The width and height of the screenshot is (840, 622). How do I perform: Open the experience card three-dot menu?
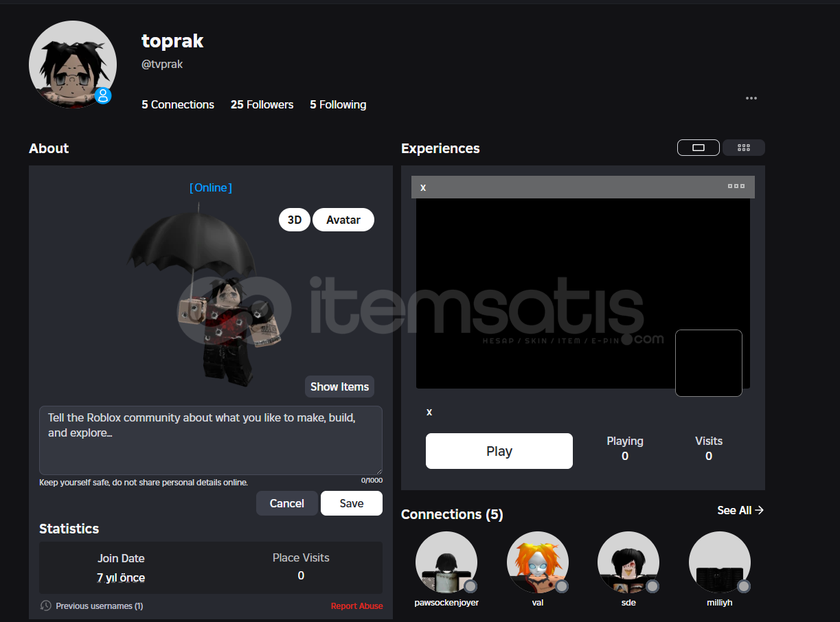tap(736, 187)
